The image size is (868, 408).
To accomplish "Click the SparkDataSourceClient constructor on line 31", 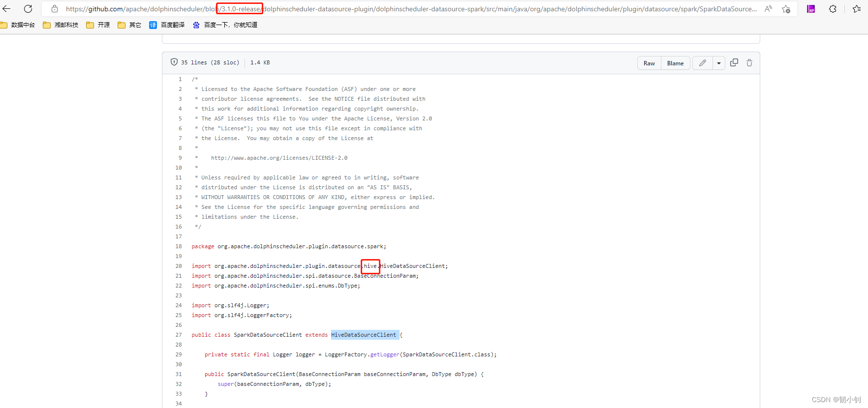I will [261, 374].
